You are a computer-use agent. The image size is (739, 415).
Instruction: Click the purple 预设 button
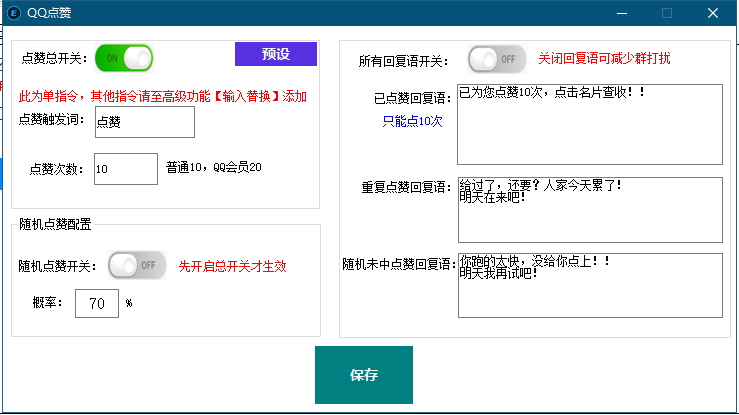click(275, 54)
